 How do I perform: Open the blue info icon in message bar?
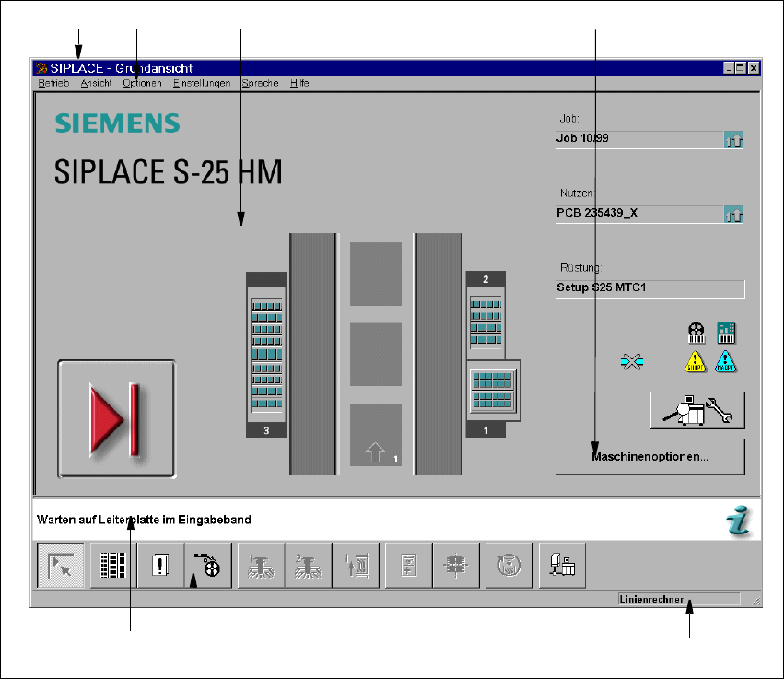tap(739, 521)
